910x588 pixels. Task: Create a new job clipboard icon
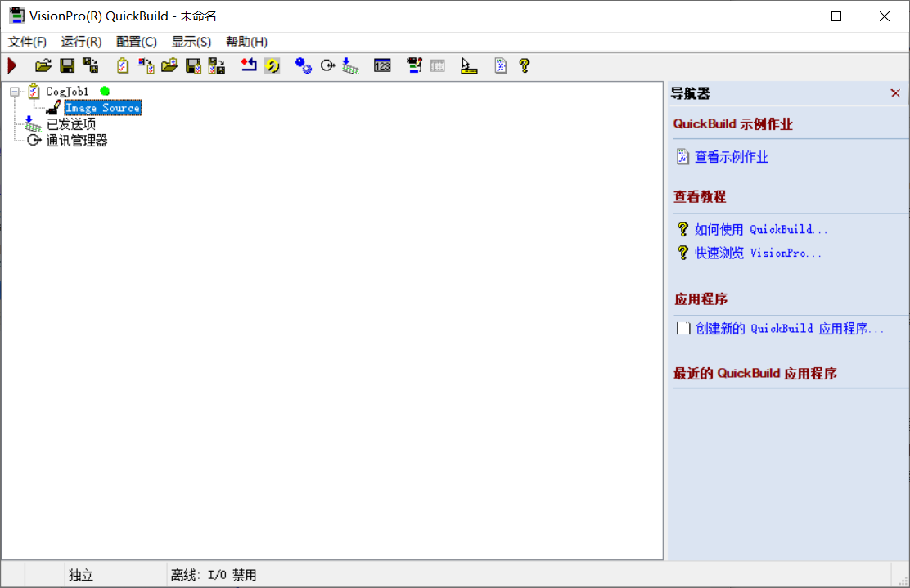click(123, 65)
